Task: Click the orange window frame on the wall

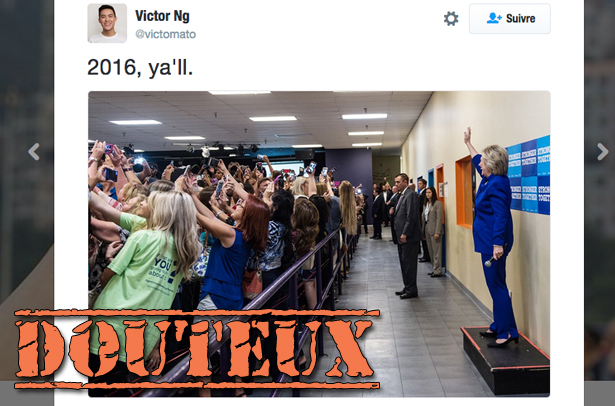Action: (465, 192)
